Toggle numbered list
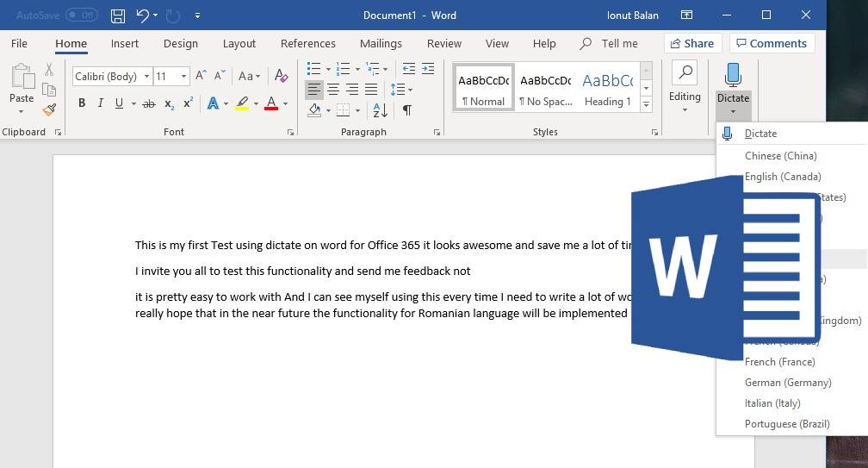Image resolution: width=868 pixels, height=468 pixels. point(344,69)
